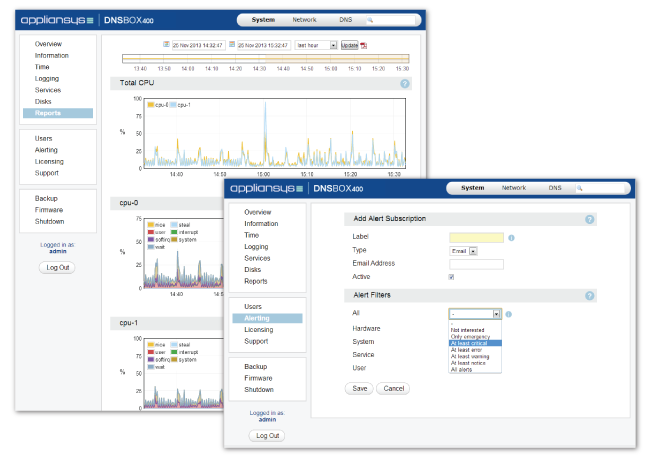Image resolution: width=650 pixels, height=473 pixels.
Task: Choose 'At least warning' option
Action: tap(470, 357)
